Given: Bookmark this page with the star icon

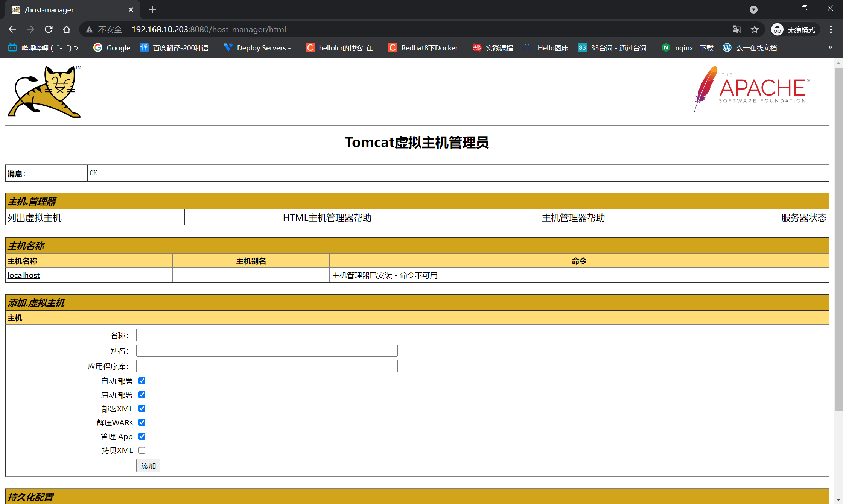Looking at the screenshot, I should (755, 29).
